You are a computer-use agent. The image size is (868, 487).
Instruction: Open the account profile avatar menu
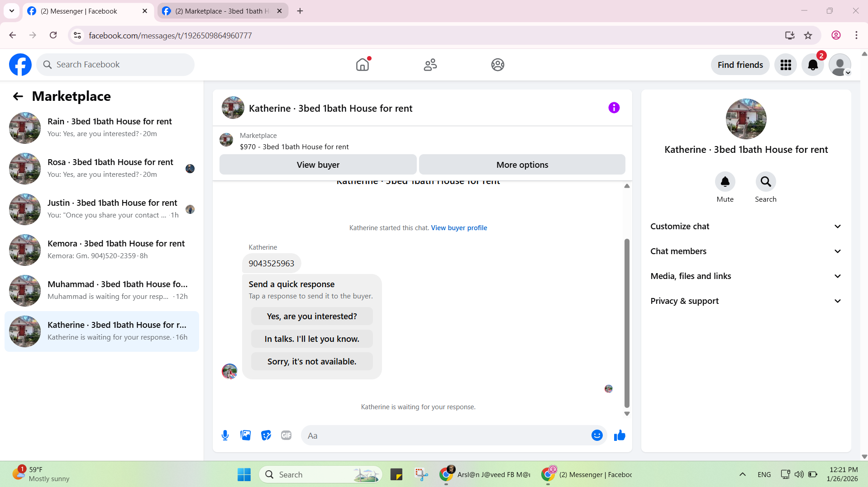[840, 65]
